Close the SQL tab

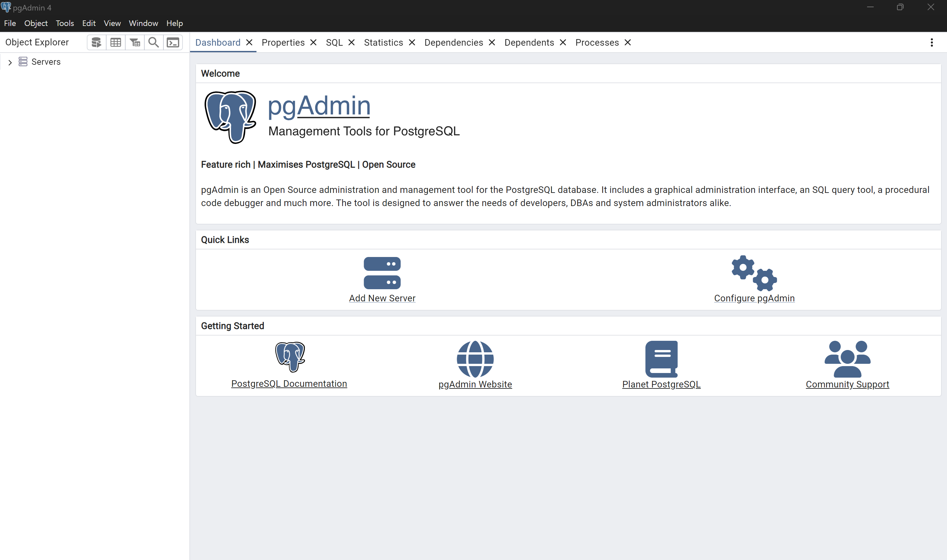pyautogui.click(x=352, y=43)
